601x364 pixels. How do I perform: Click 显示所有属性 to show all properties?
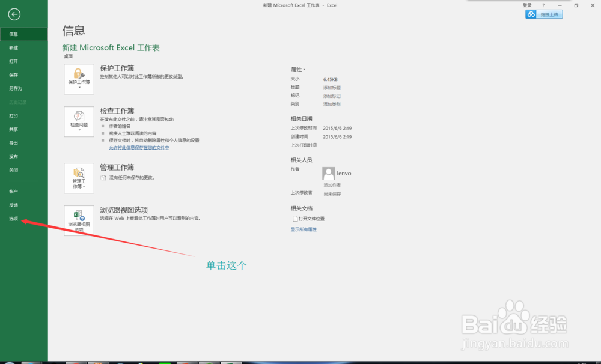[x=302, y=229]
